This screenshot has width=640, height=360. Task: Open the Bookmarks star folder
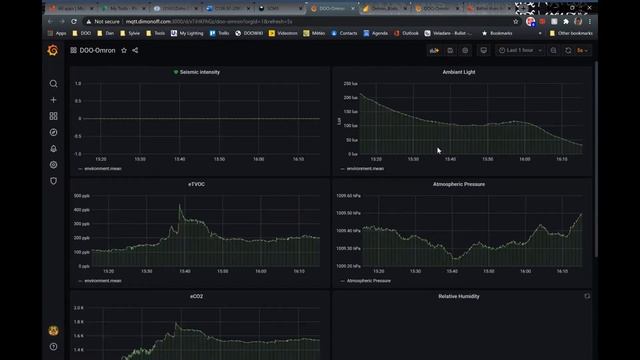coord(497,33)
